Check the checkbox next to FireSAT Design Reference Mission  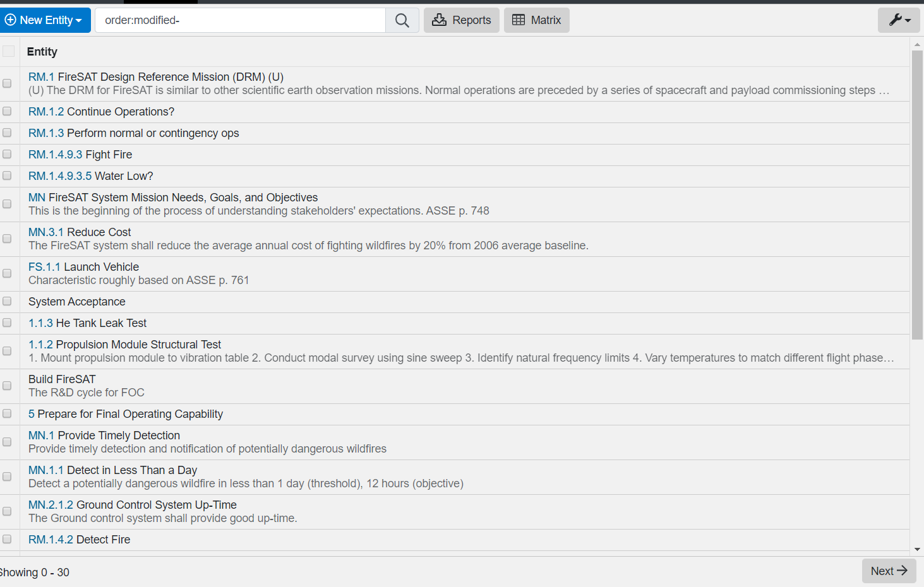(x=7, y=83)
